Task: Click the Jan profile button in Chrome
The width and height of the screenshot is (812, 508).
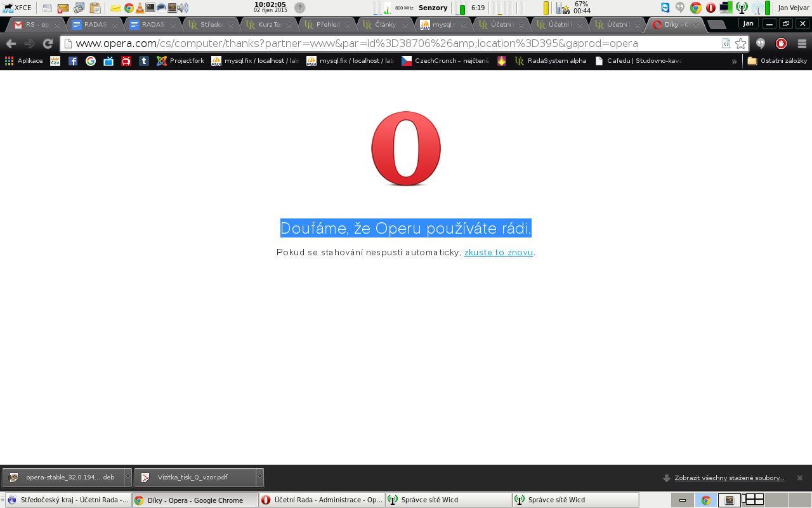Action: click(749, 23)
